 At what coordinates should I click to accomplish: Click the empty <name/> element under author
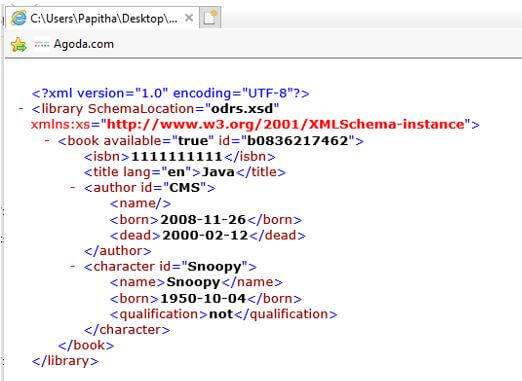pyautogui.click(x=140, y=203)
